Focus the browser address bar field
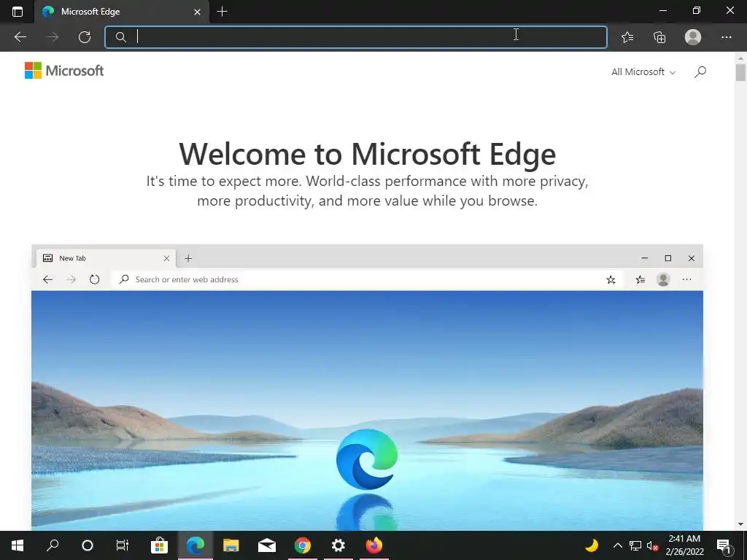This screenshot has width=747, height=560. [356, 37]
